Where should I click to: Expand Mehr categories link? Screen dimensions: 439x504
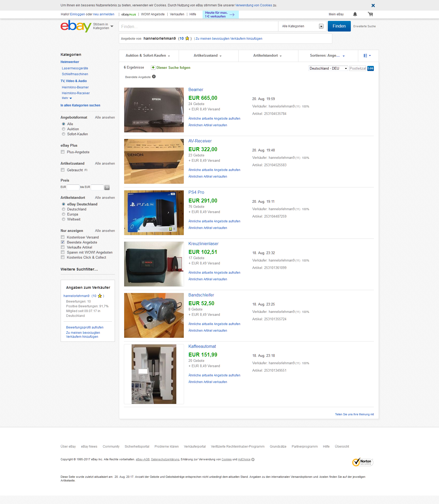coord(67,98)
